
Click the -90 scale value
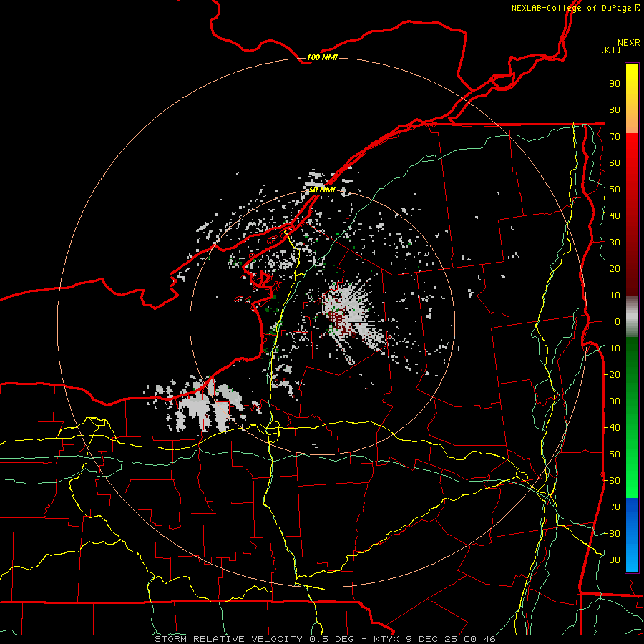click(612, 560)
